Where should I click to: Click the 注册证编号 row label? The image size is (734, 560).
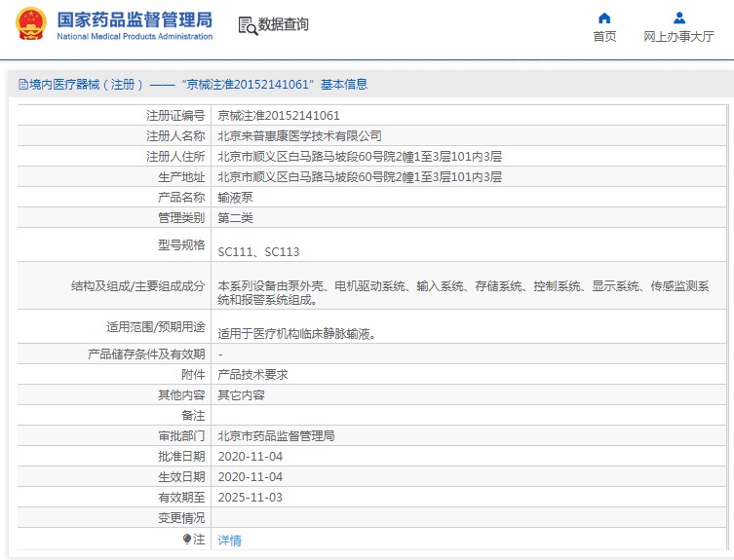(175, 116)
